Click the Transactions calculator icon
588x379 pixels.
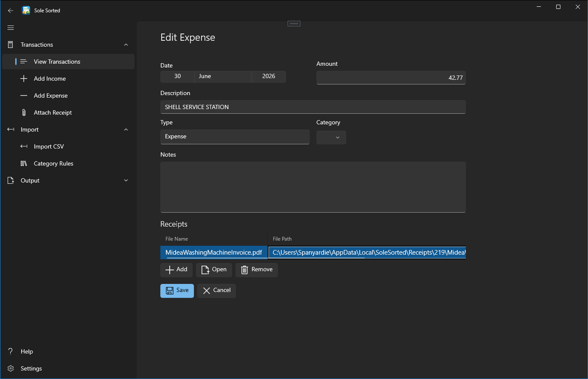(11, 45)
